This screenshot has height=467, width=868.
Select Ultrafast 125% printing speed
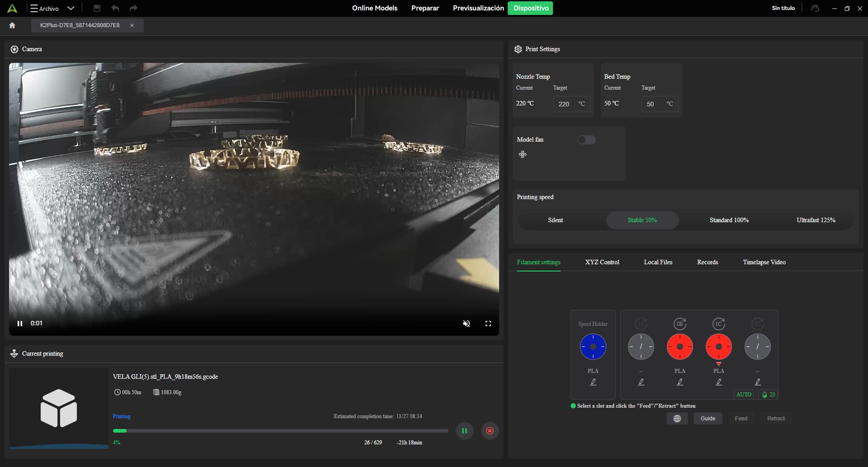tap(816, 220)
